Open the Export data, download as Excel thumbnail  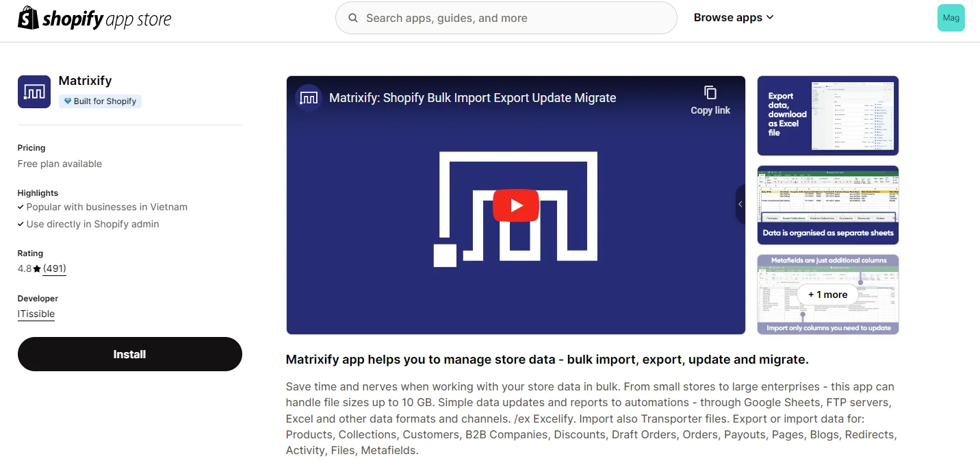tap(828, 116)
